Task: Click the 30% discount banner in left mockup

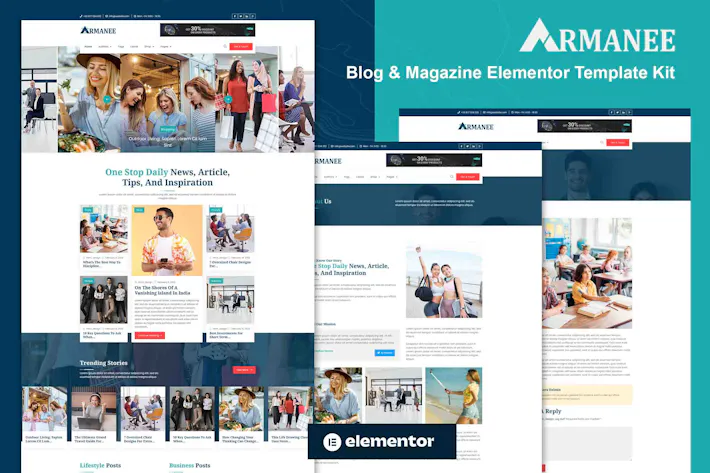Action: point(207,30)
